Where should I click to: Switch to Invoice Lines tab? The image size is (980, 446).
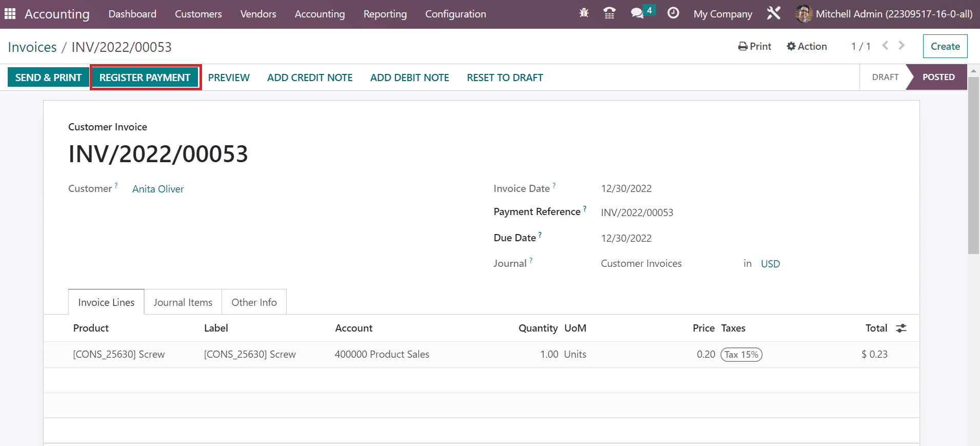click(x=106, y=302)
